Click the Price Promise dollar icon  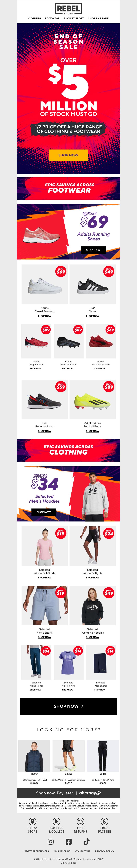[104, 821]
